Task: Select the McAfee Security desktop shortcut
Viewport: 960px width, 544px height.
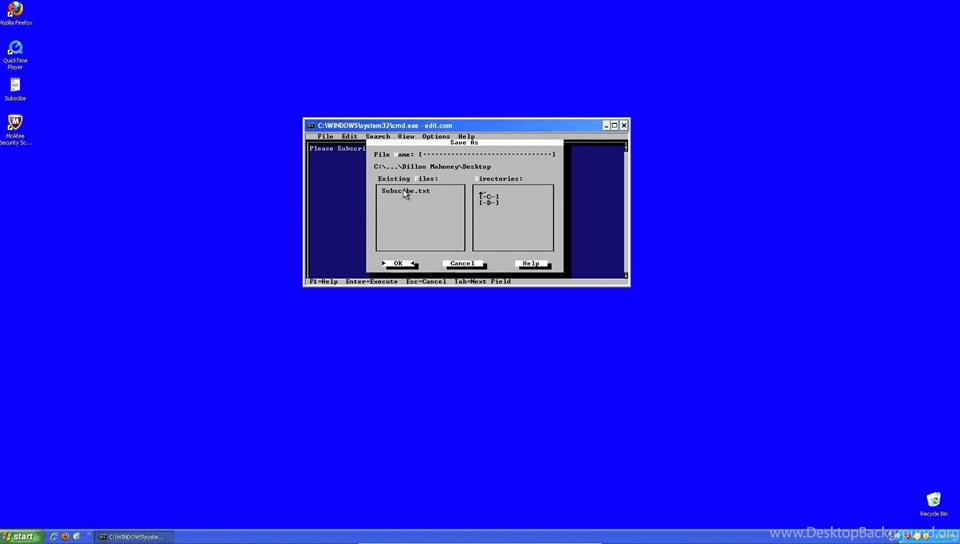Action: point(15,124)
